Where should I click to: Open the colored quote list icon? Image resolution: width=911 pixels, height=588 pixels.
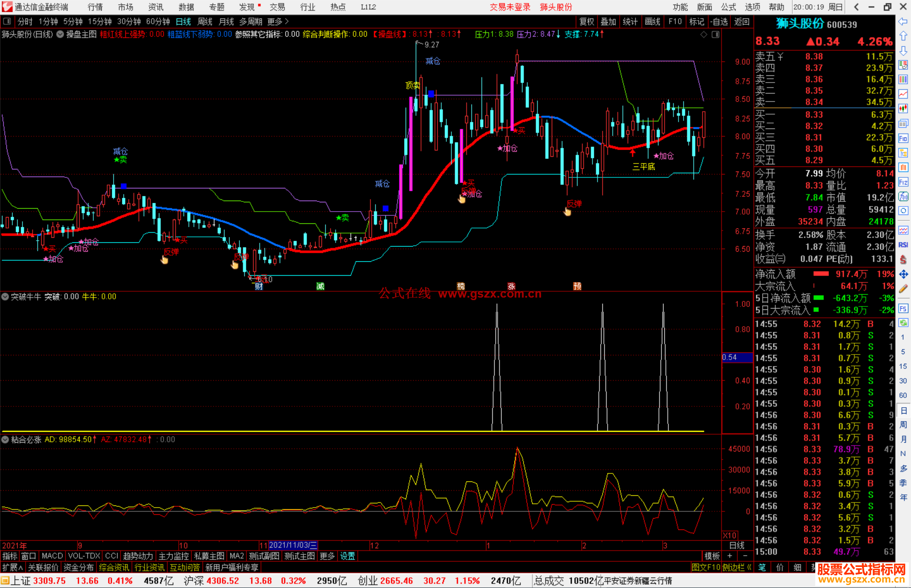coord(903,65)
